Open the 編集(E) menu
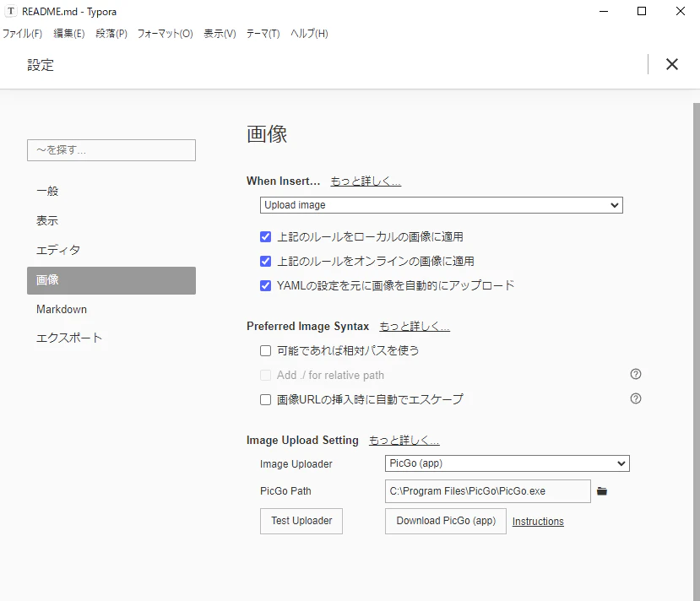The image size is (700, 601). click(x=69, y=34)
